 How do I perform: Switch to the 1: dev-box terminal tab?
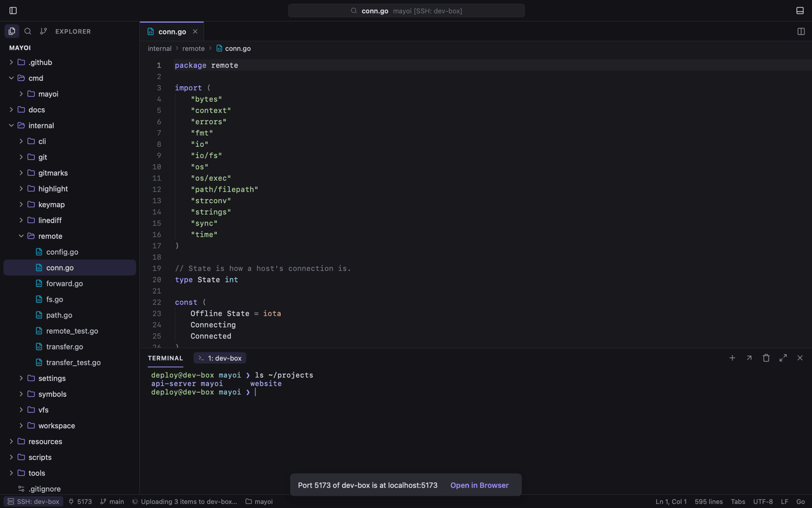point(220,358)
